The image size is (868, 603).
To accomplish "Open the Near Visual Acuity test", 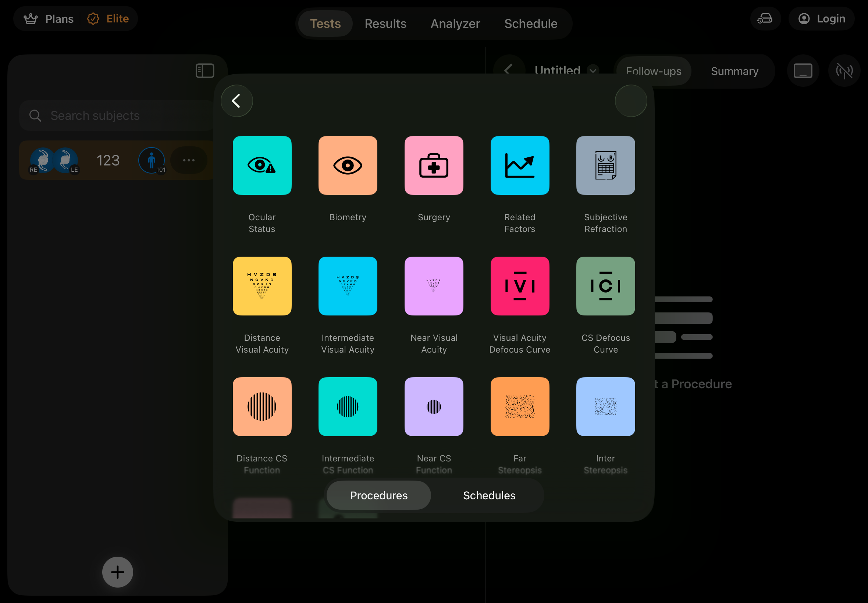I will tap(434, 286).
